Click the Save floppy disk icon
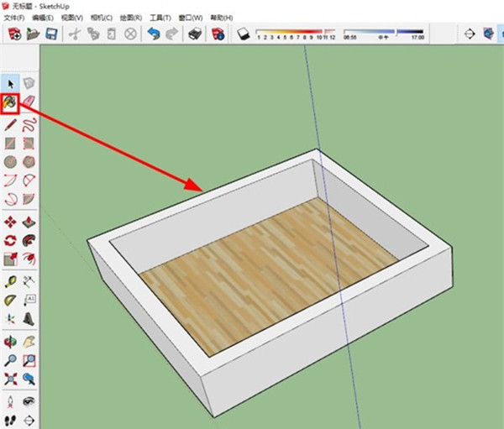Viewport: 504px width, 429px height. click(x=51, y=34)
